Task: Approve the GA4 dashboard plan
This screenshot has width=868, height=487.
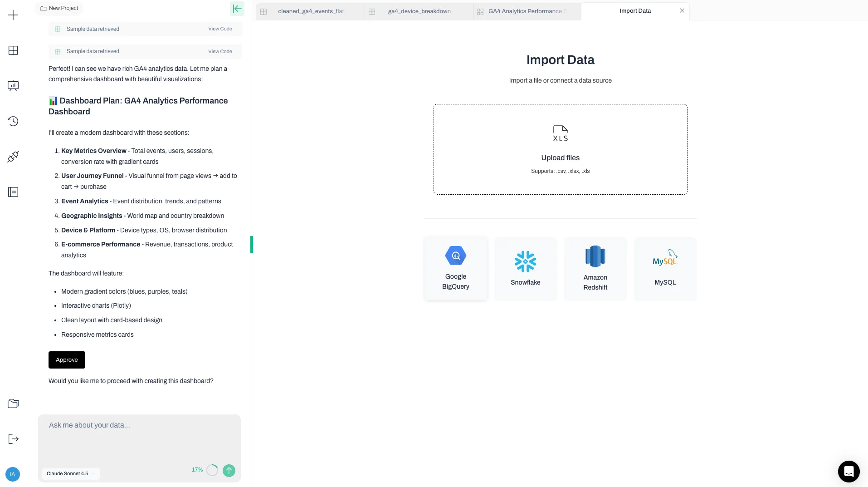Action: click(x=67, y=359)
